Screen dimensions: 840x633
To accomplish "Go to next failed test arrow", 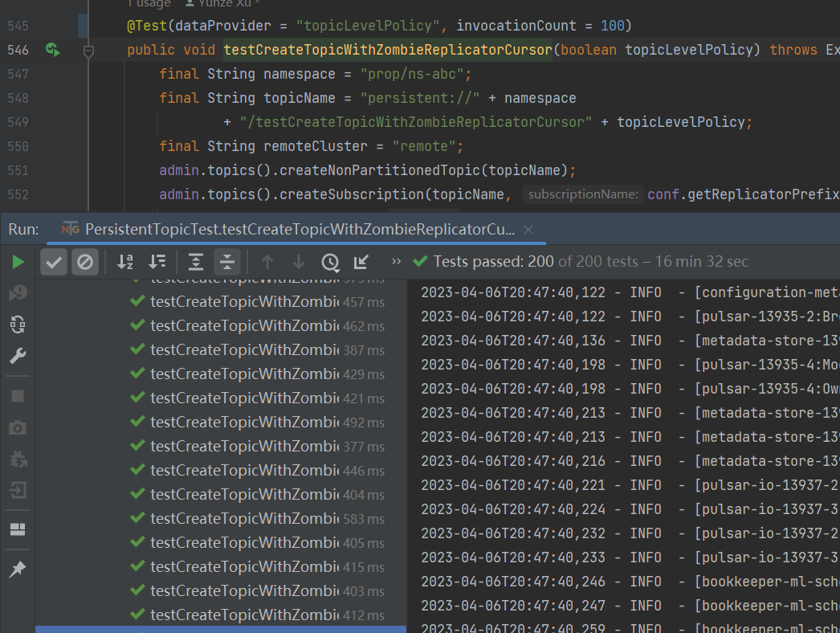I will pyautogui.click(x=299, y=262).
